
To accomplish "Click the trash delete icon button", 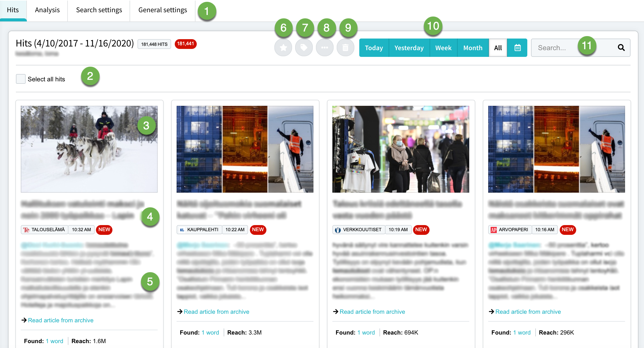I will click(x=346, y=48).
